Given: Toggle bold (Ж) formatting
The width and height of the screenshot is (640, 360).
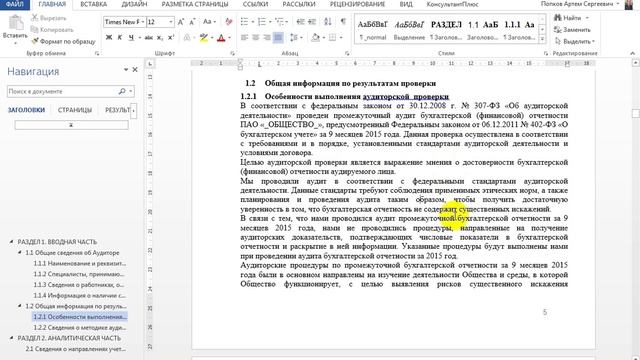Looking at the screenshot, I should pos(109,38).
